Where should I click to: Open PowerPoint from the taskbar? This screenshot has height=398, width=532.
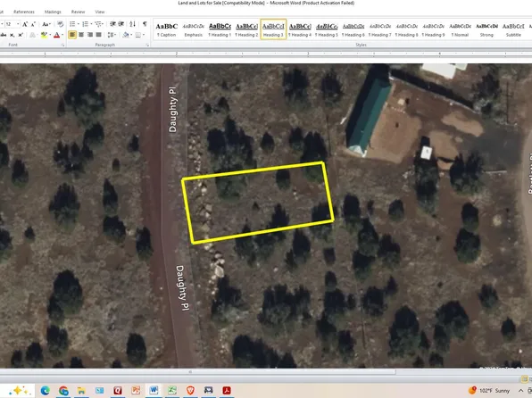pos(136,391)
